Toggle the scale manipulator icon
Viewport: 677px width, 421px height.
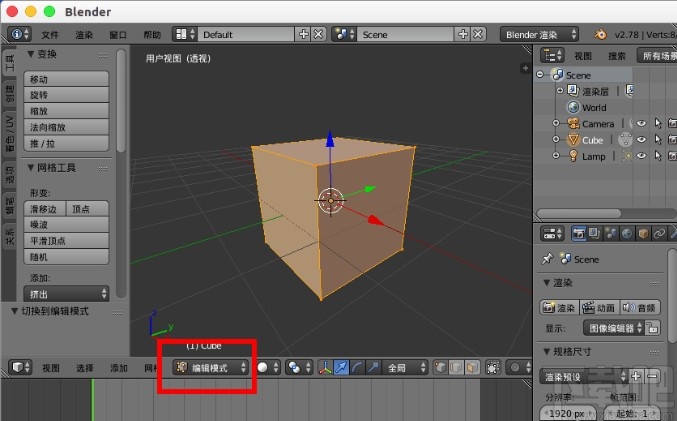(x=373, y=367)
